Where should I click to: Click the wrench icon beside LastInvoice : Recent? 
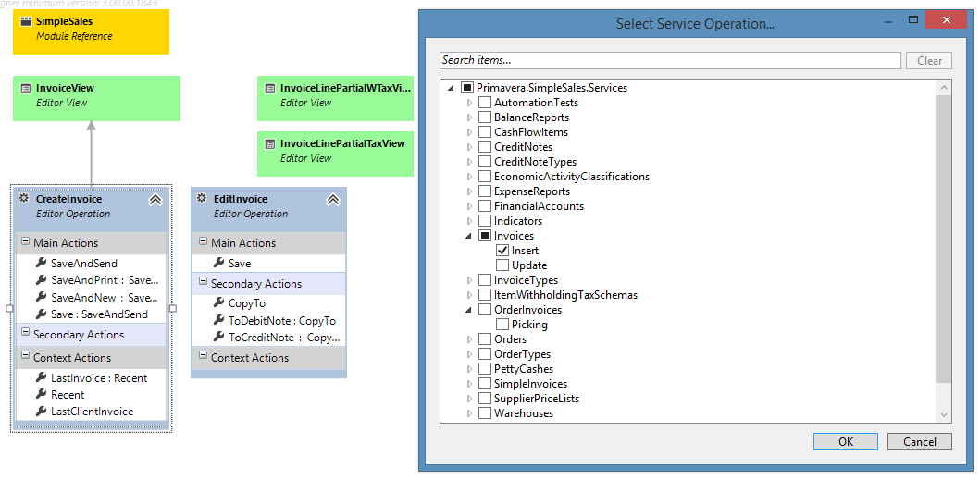(x=42, y=377)
